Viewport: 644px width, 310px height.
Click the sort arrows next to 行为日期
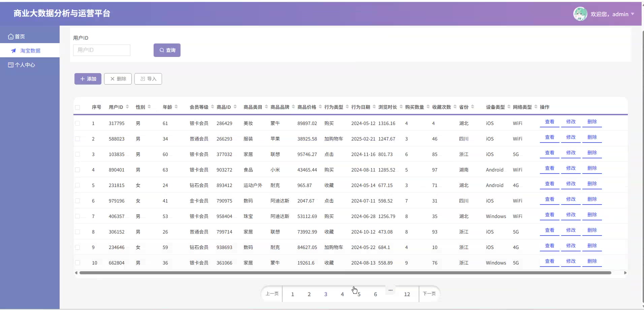[x=374, y=107]
